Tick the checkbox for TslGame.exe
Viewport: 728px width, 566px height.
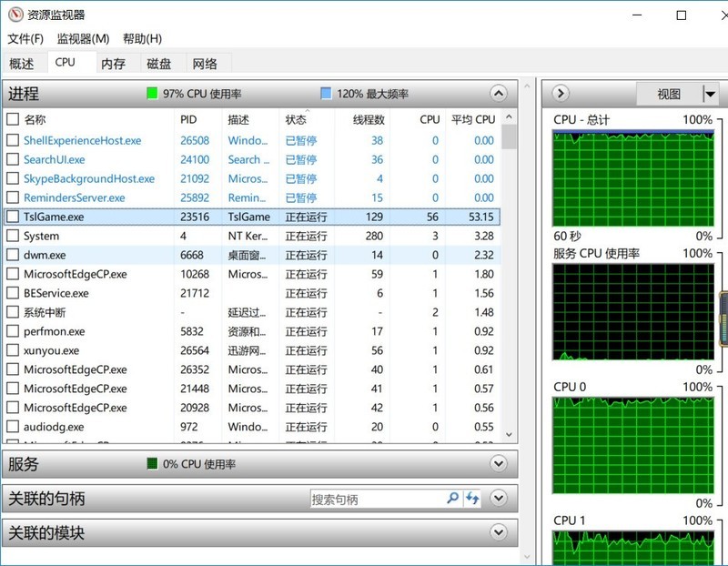point(13,217)
